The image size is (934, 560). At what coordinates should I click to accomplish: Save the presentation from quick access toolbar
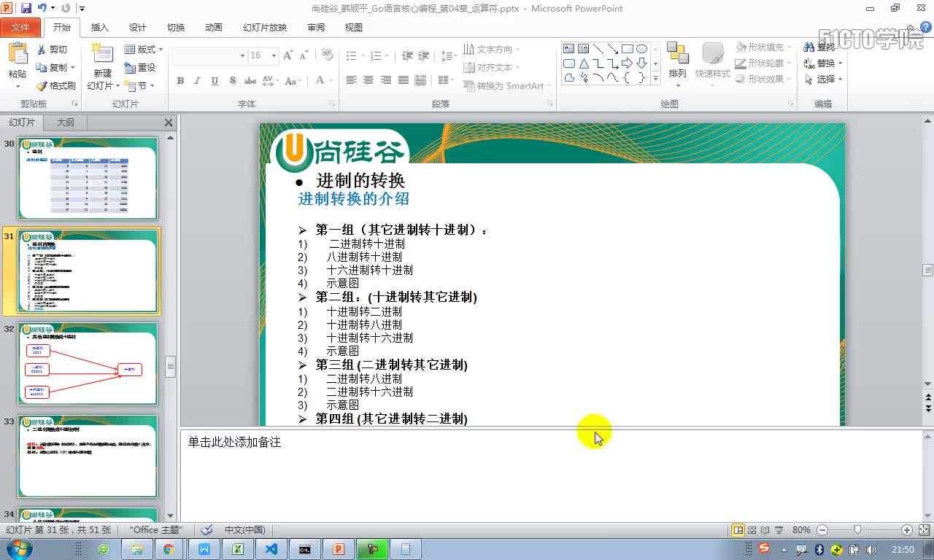point(26,8)
